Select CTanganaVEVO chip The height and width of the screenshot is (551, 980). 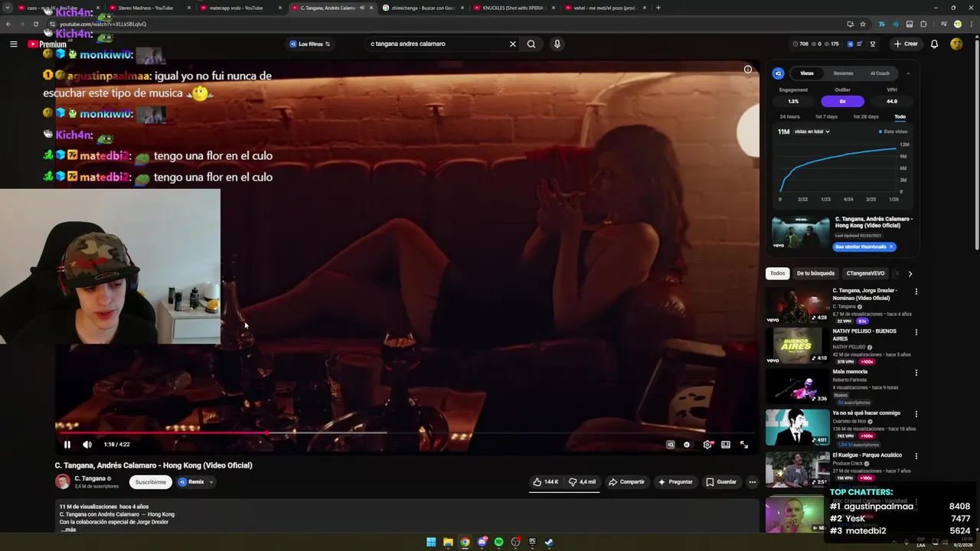click(x=865, y=273)
